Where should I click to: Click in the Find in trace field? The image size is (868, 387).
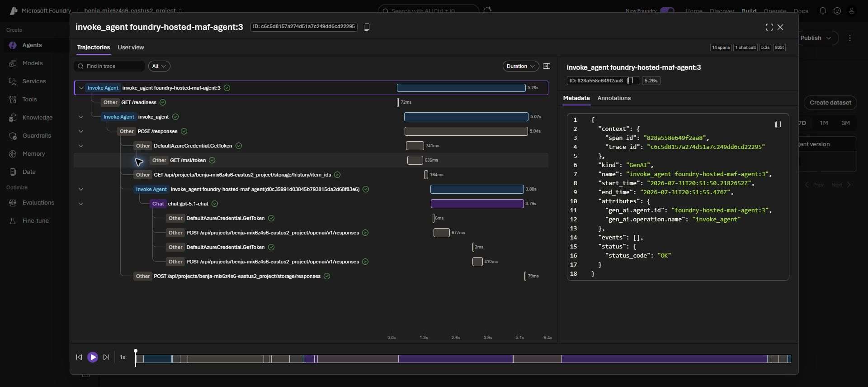(109, 66)
